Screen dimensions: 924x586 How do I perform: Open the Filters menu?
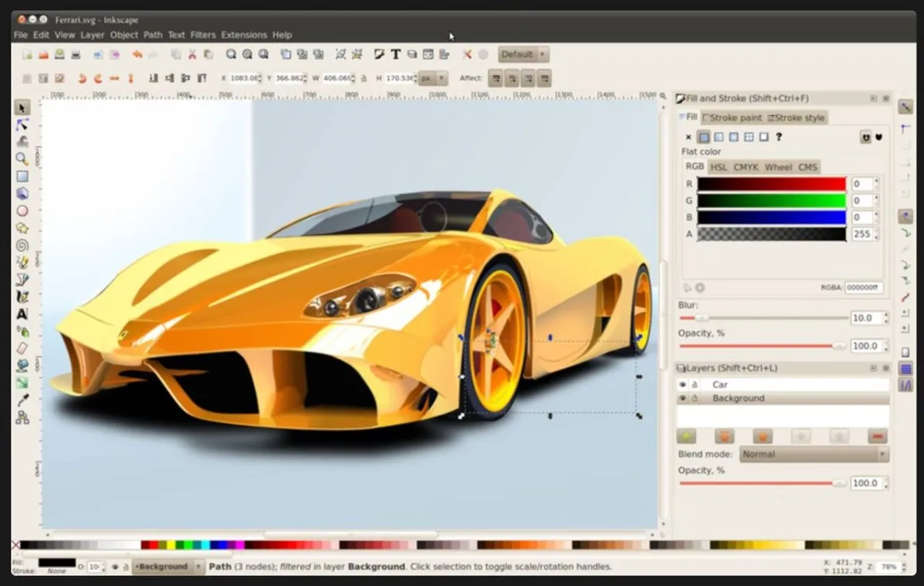pos(203,35)
